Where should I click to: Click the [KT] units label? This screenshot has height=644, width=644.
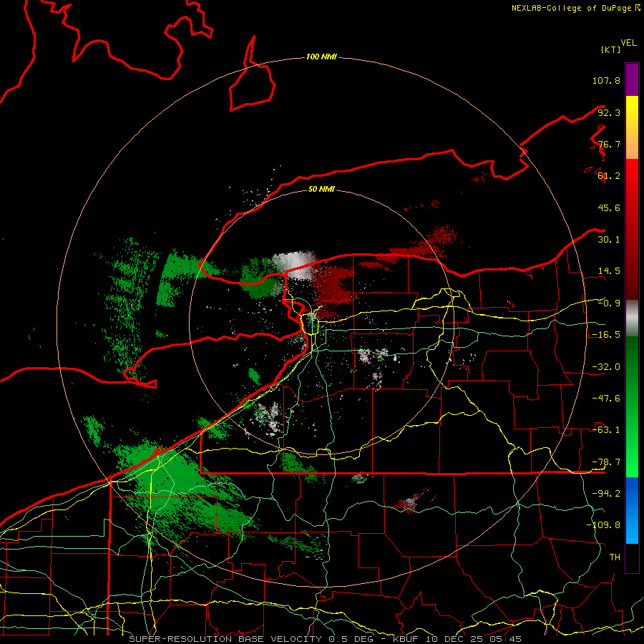610,49
